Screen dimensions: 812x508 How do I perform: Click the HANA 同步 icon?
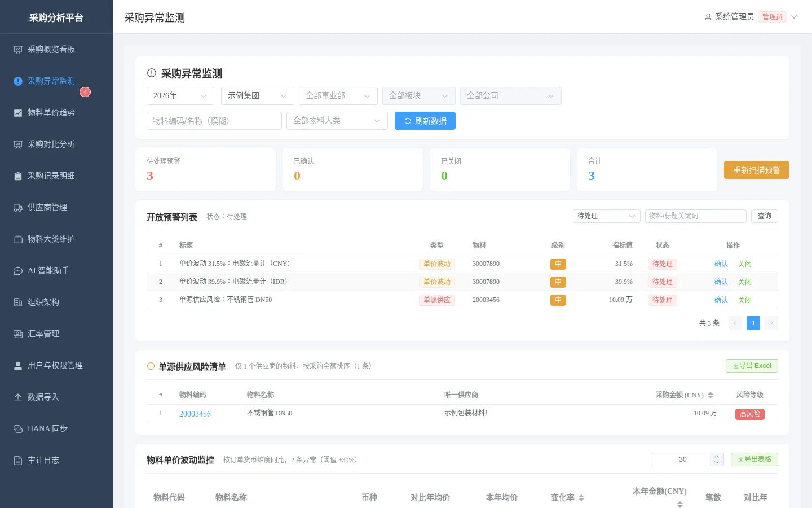[x=18, y=429]
